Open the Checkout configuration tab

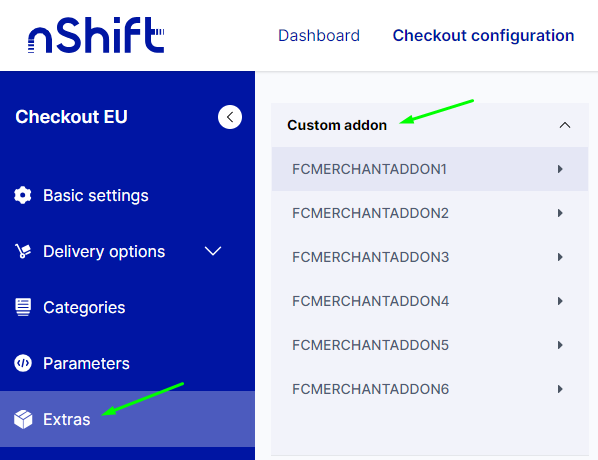point(483,35)
